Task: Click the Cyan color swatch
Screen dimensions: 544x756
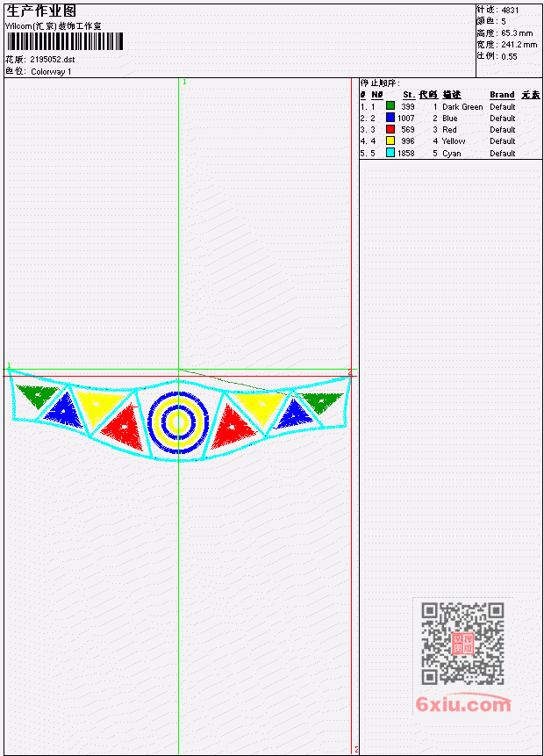Action: pyautogui.click(x=390, y=153)
